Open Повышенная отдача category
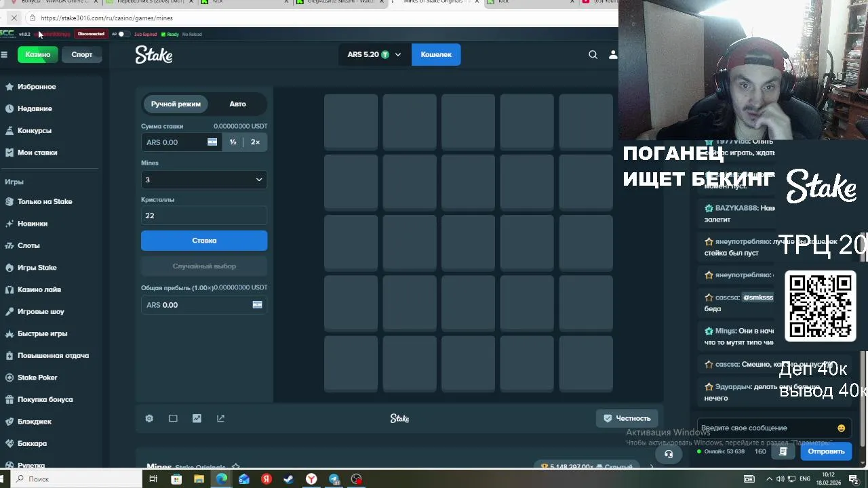Image resolution: width=868 pixels, height=488 pixels. coord(53,355)
